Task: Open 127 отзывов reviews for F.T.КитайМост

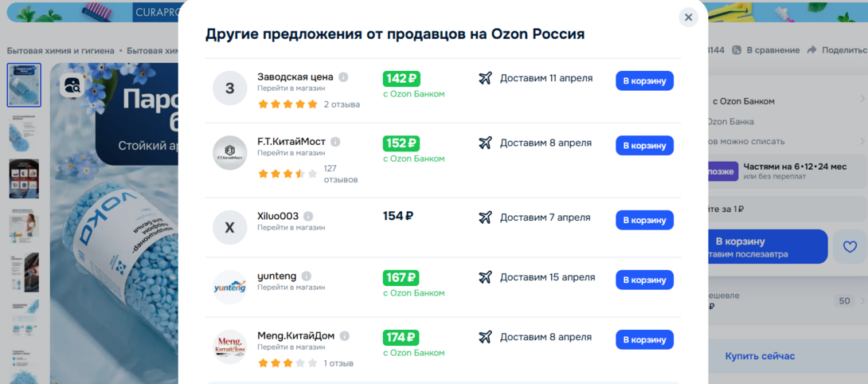Action: point(341,174)
